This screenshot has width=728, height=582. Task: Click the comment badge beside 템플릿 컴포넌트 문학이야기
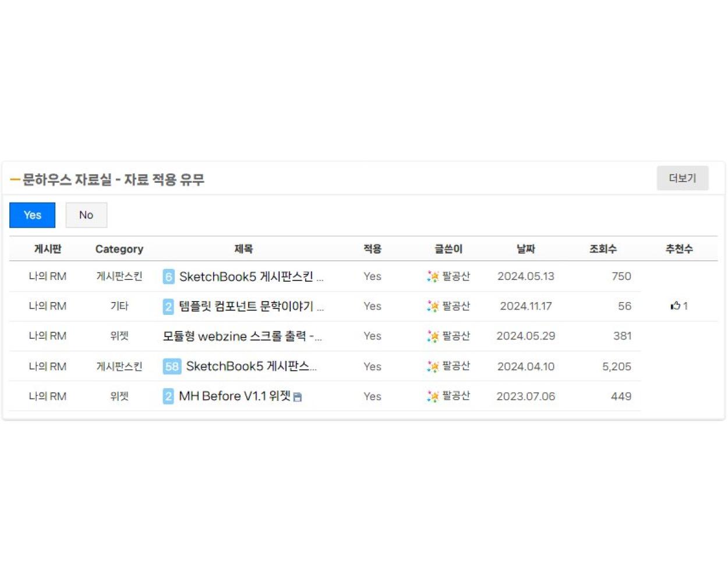pos(168,307)
